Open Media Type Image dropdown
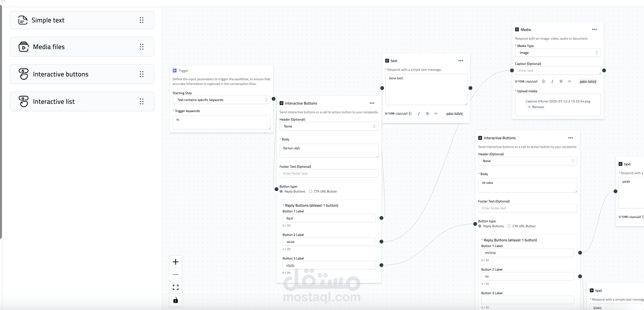 (x=558, y=53)
